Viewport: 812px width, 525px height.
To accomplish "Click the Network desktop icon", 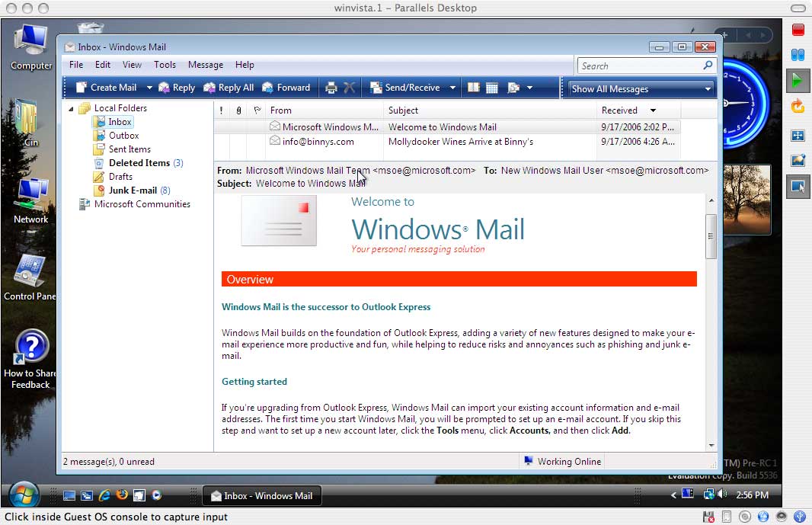I will click(31, 200).
